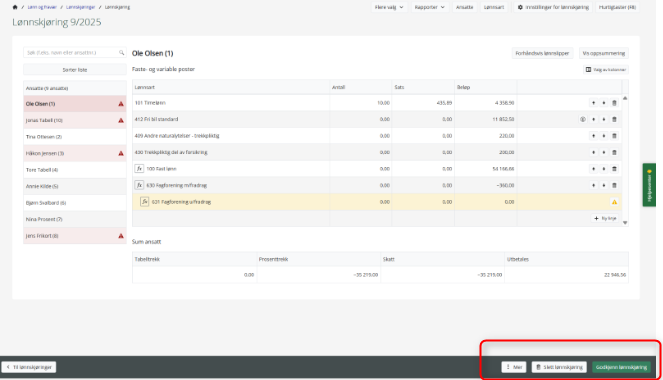Open Lønnsart from top menu

pyautogui.click(x=494, y=7)
